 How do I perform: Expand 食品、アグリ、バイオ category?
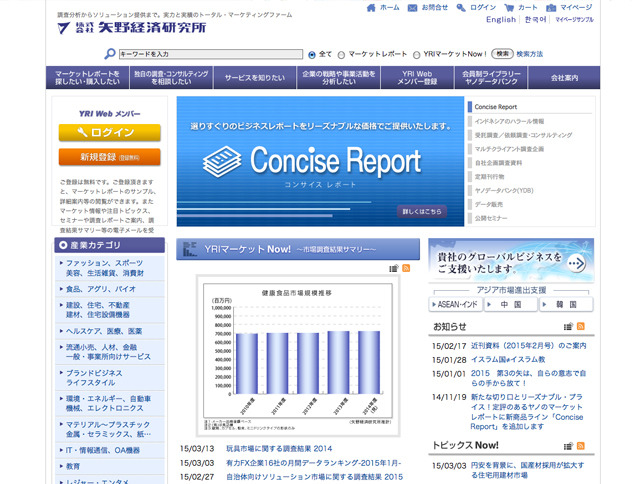[110, 289]
